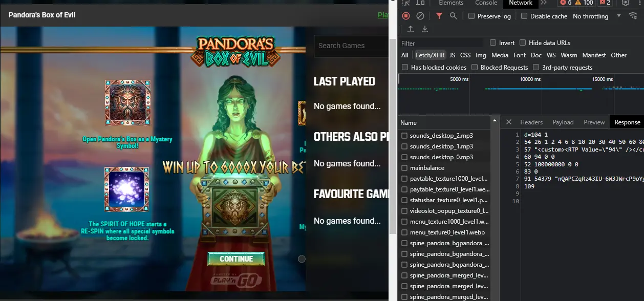Open the Preview tab
Viewport: 644px width, 301px height.
pos(594,122)
